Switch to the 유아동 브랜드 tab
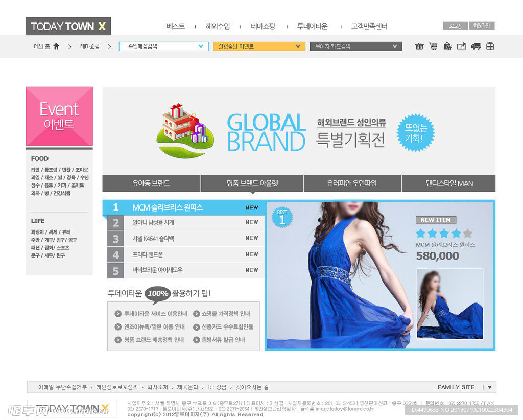Viewport: 523px width, 420px height. tap(151, 183)
